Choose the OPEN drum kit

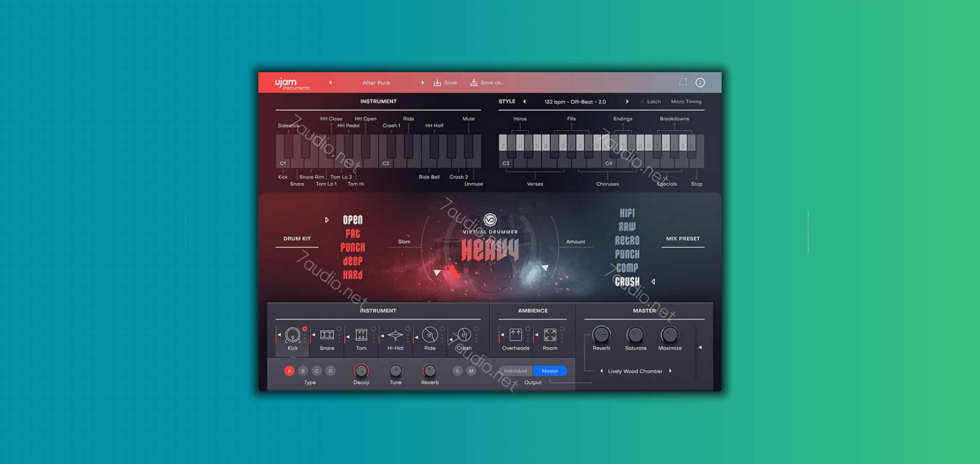click(353, 220)
